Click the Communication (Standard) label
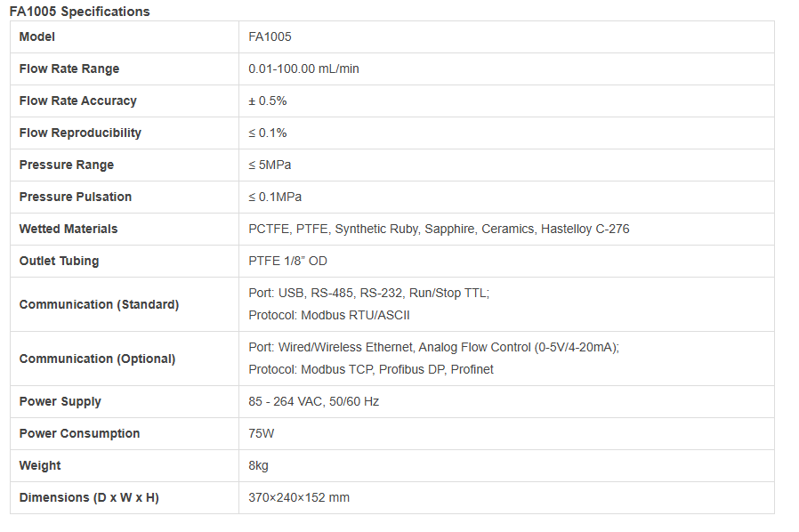799x532 pixels. tap(99, 304)
